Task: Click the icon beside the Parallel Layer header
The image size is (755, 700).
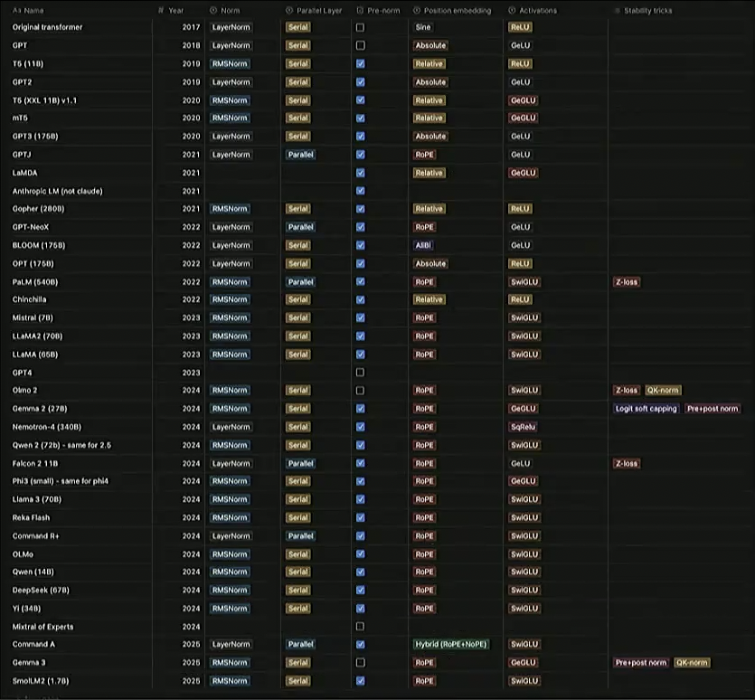Action: click(x=289, y=11)
